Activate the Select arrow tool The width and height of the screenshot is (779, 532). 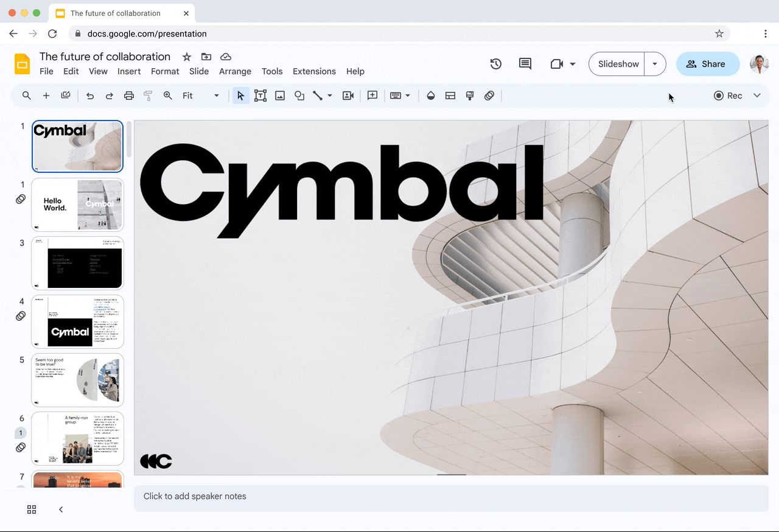[x=240, y=96]
